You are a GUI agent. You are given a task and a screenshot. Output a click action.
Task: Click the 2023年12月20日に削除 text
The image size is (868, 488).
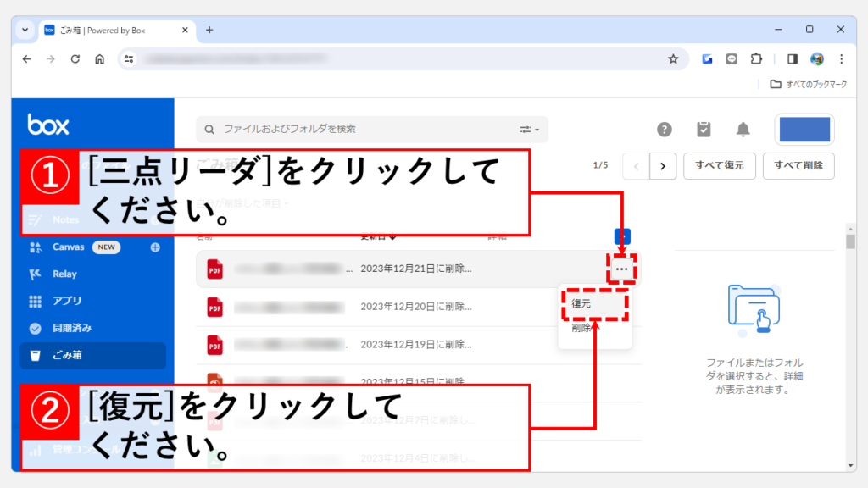(415, 307)
